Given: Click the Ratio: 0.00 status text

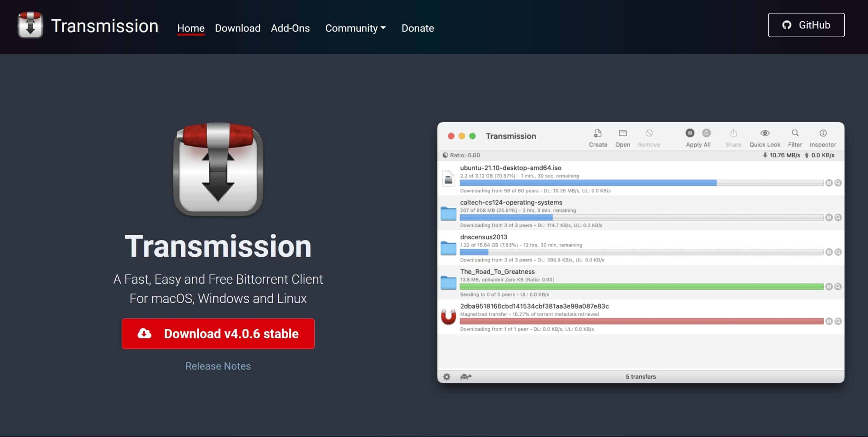Looking at the screenshot, I should [465, 155].
